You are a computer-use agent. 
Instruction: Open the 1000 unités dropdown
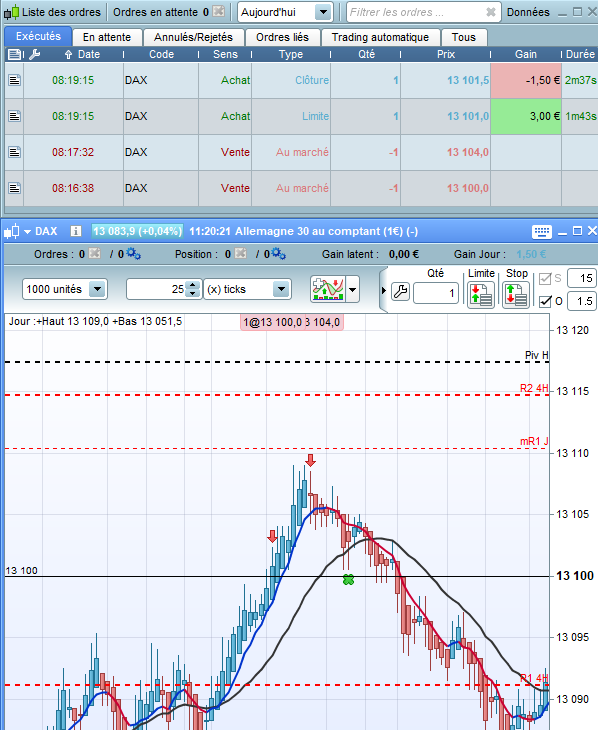click(97, 289)
